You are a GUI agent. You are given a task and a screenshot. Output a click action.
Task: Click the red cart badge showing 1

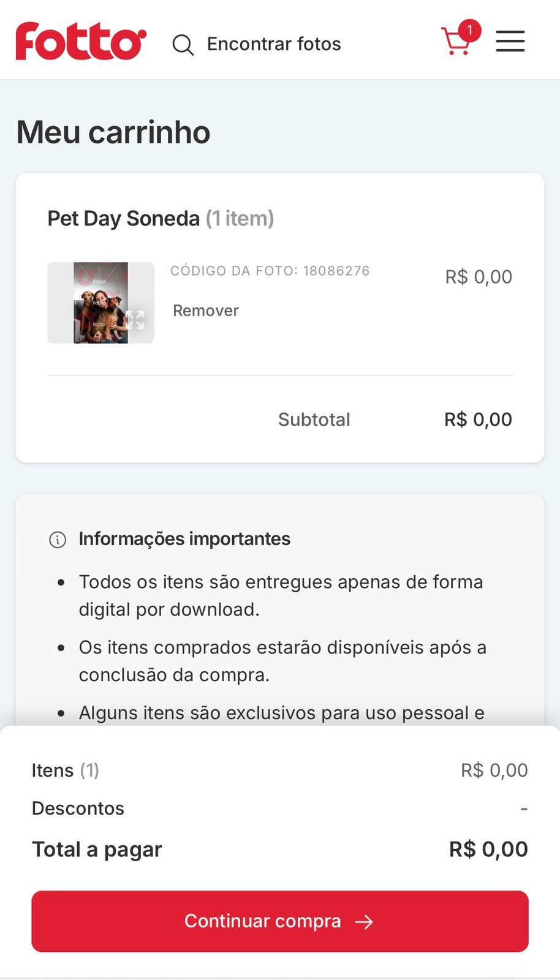coord(470,30)
